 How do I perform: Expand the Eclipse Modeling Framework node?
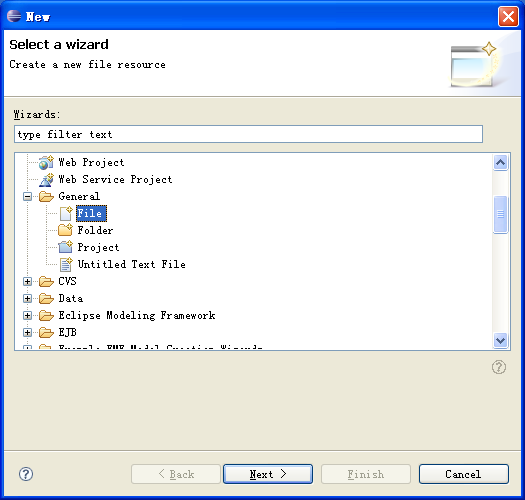[27, 315]
